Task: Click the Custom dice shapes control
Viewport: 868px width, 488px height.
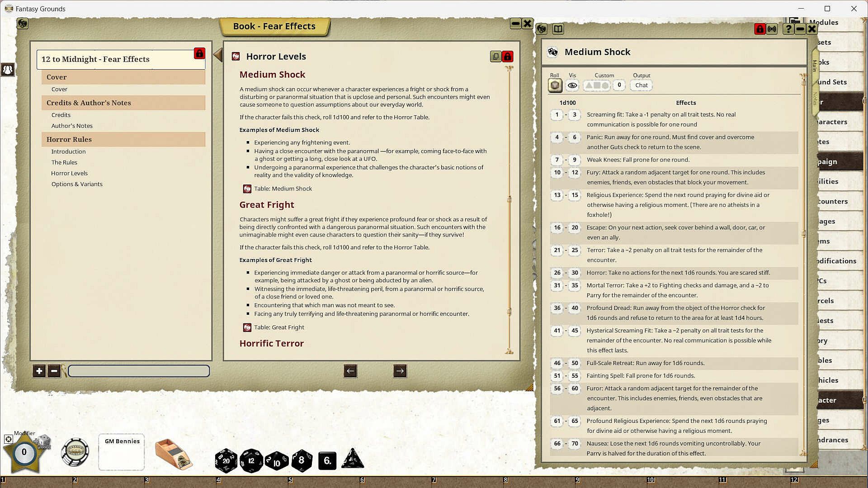Action: (x=597, y=85)
